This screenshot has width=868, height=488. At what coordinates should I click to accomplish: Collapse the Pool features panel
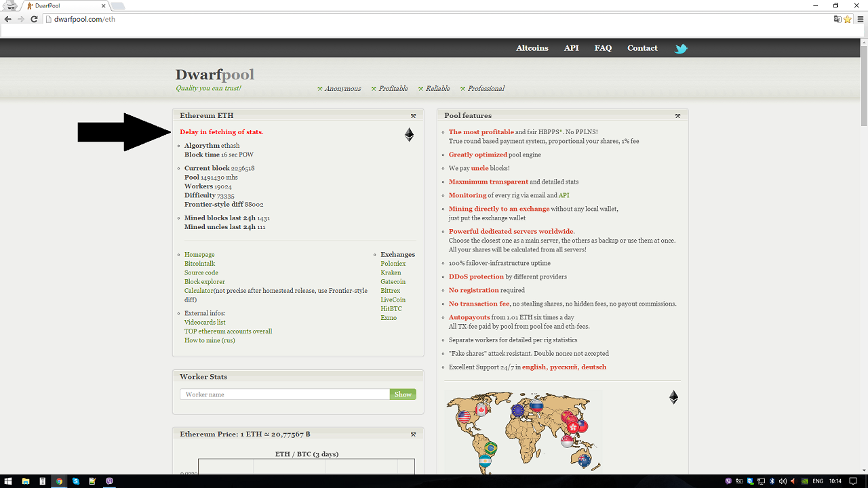point(677,116)
